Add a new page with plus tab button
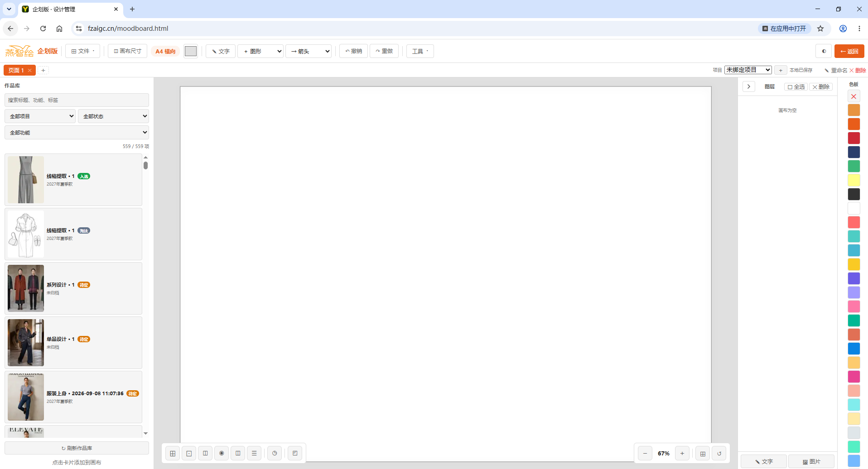This screenshot has height=469, width=868. pyautogui.click(x=43, y=70)
